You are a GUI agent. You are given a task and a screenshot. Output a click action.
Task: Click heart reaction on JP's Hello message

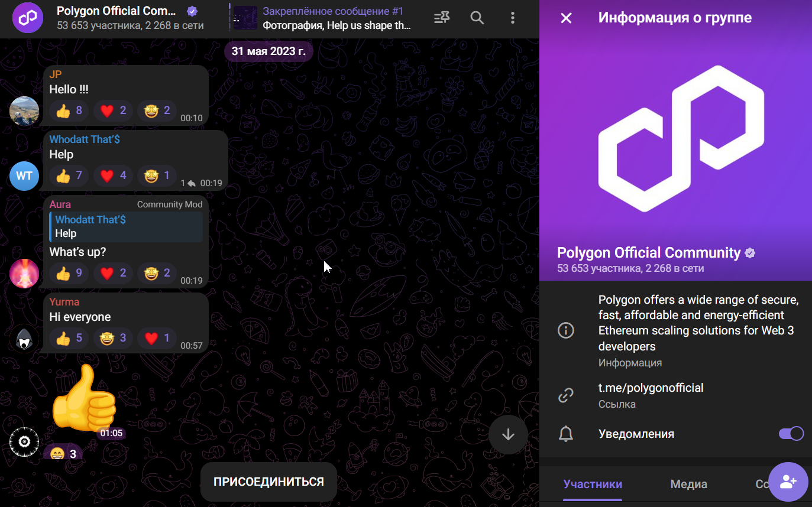[113, 110]
